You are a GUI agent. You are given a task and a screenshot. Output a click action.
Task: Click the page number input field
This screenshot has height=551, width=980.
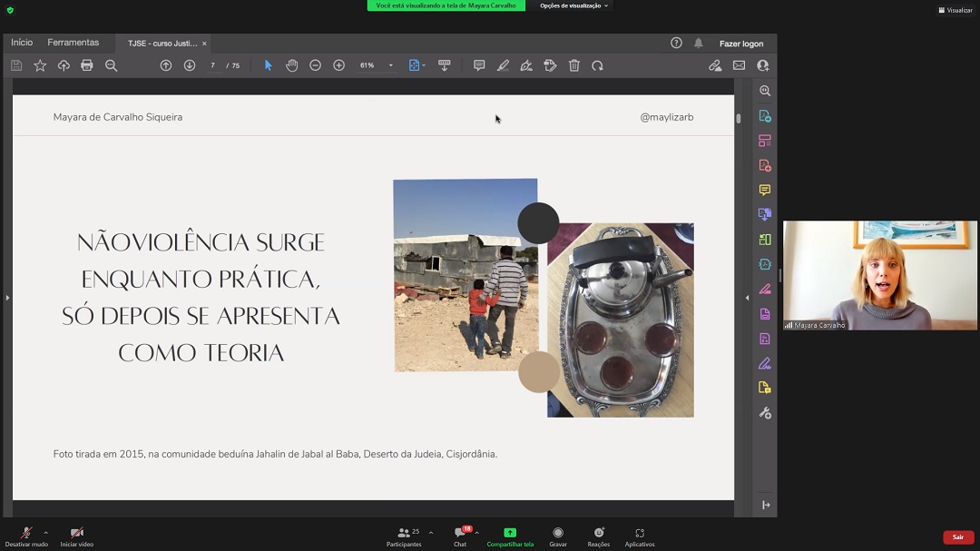point(213,65)
